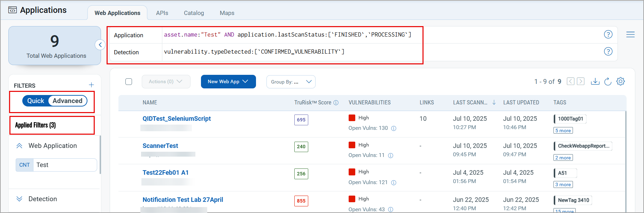
Task: Tick the select-all checkbox
Action: tap(129, 81)
